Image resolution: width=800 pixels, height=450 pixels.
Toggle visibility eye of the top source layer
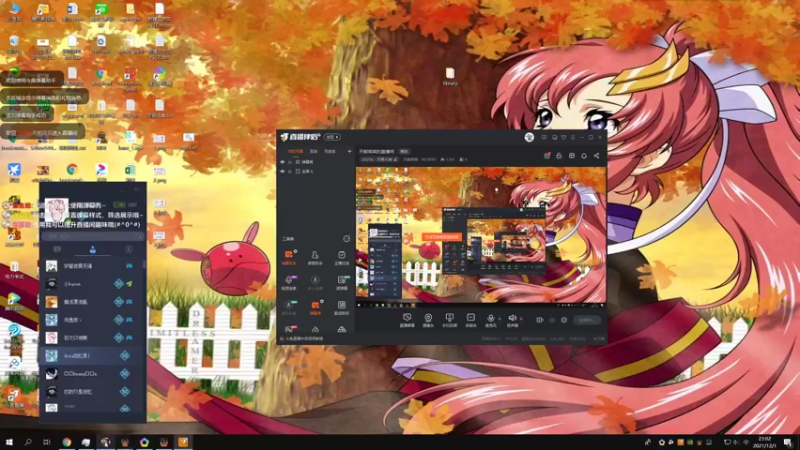[x=282, y=162]
